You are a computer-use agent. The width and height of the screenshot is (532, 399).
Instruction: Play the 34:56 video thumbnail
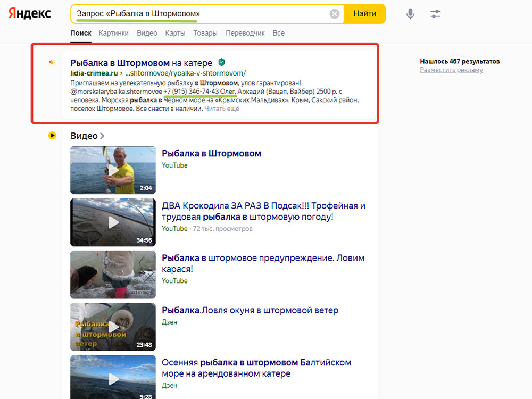click(113, 222)
